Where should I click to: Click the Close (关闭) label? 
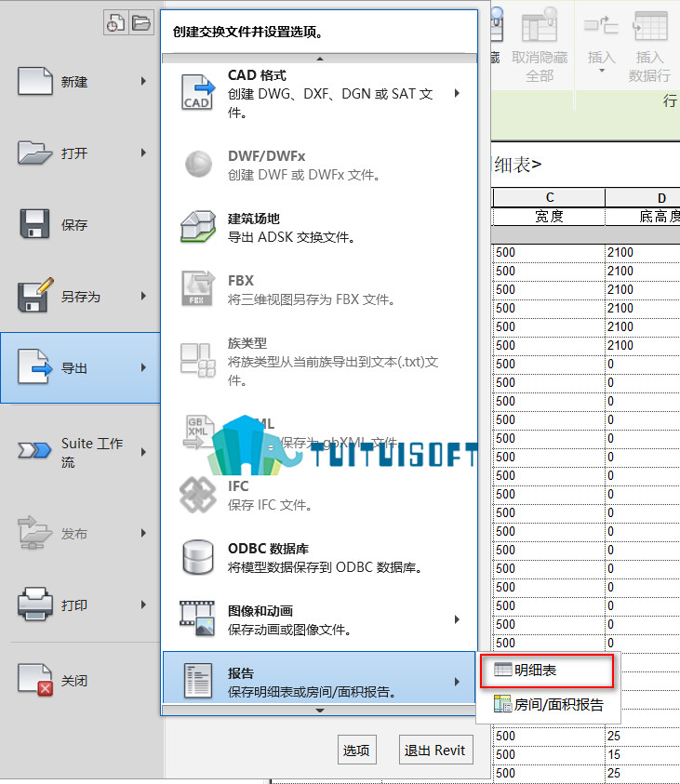[x=74, y=681]
